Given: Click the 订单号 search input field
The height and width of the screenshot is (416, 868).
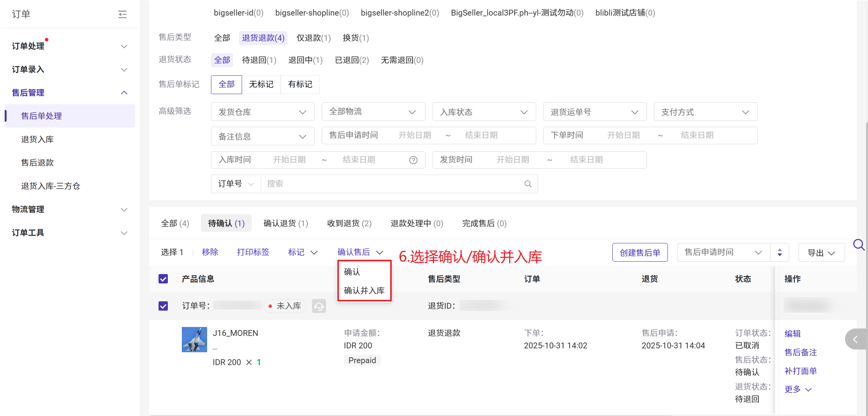Looking at the screenshot, I should 392,184.
